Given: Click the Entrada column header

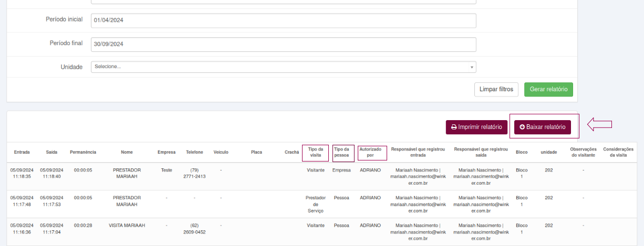Looking at the screenshot, I should [22, 152].
